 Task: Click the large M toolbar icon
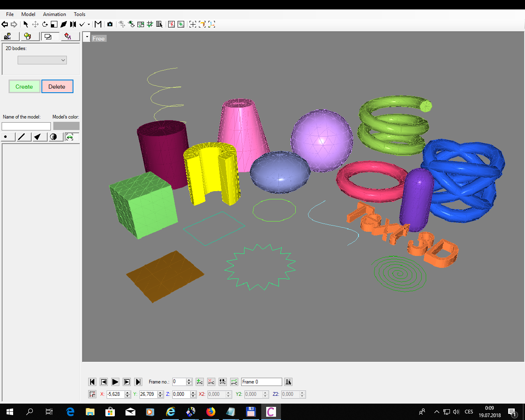coord(98,24)
